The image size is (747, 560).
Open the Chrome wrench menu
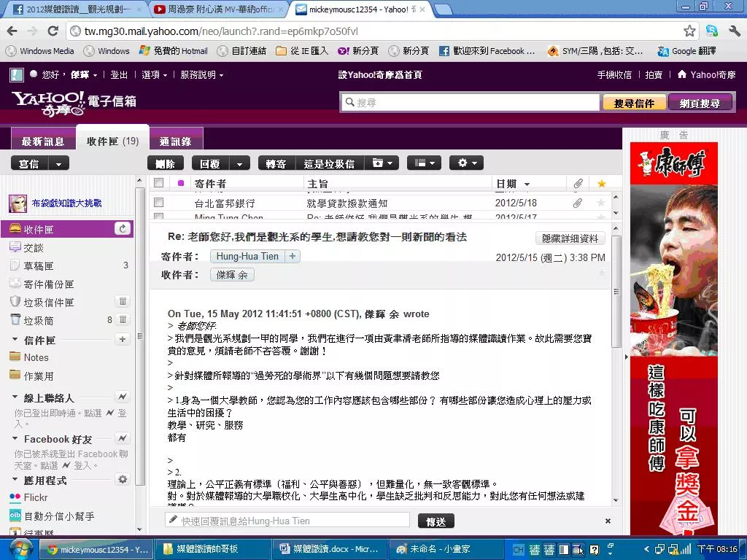pos(734,31)
